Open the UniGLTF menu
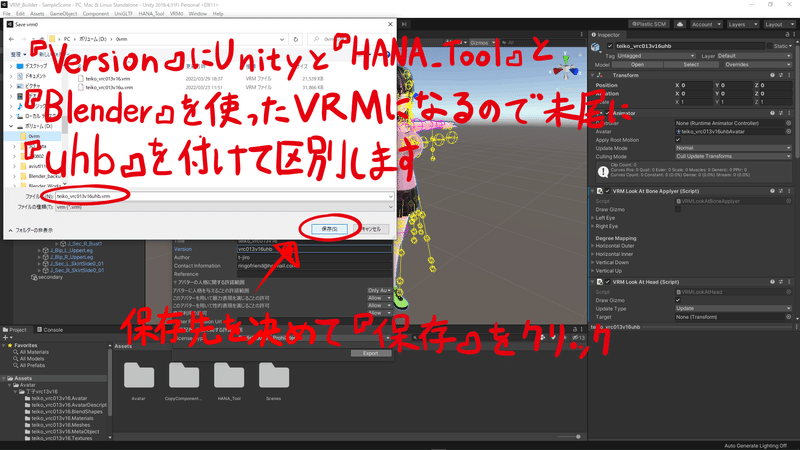The height and width of the screenshot is (450, 800). click(123, 14)
